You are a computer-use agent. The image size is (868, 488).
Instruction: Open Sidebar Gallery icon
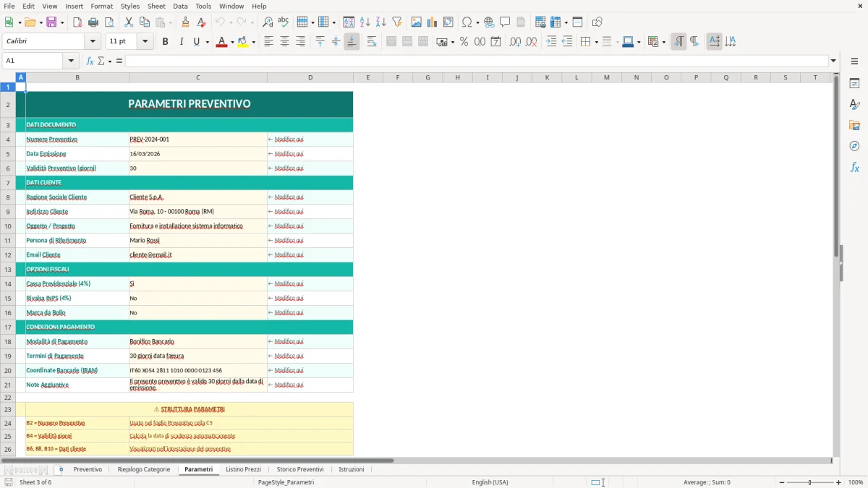coord(854,125)
